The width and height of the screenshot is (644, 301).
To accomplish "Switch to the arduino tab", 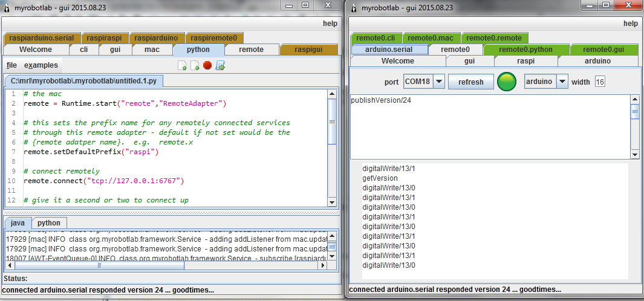I will point(597,61).
